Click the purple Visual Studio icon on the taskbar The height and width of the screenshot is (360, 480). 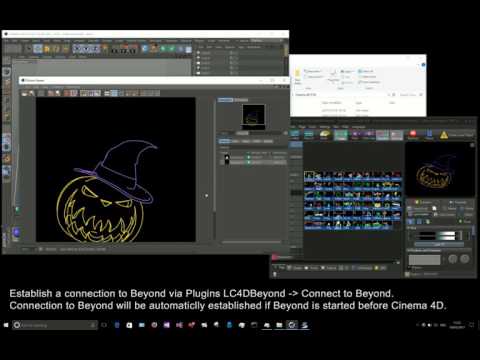(167, 325)
